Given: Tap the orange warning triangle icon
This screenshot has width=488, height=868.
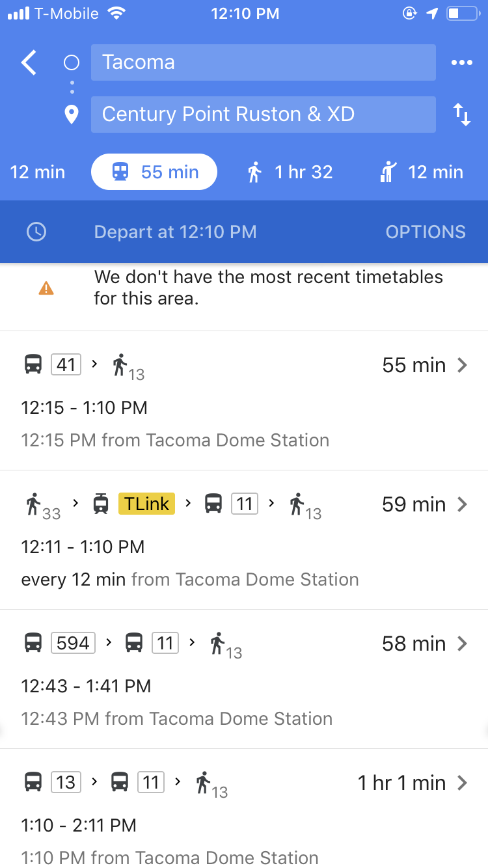Looking at the screenshot, I should click(46, 288).
